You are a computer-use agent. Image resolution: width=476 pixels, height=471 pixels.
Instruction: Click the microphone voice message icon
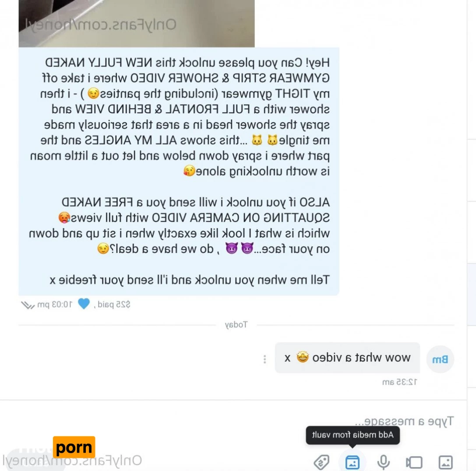[384, 462]
